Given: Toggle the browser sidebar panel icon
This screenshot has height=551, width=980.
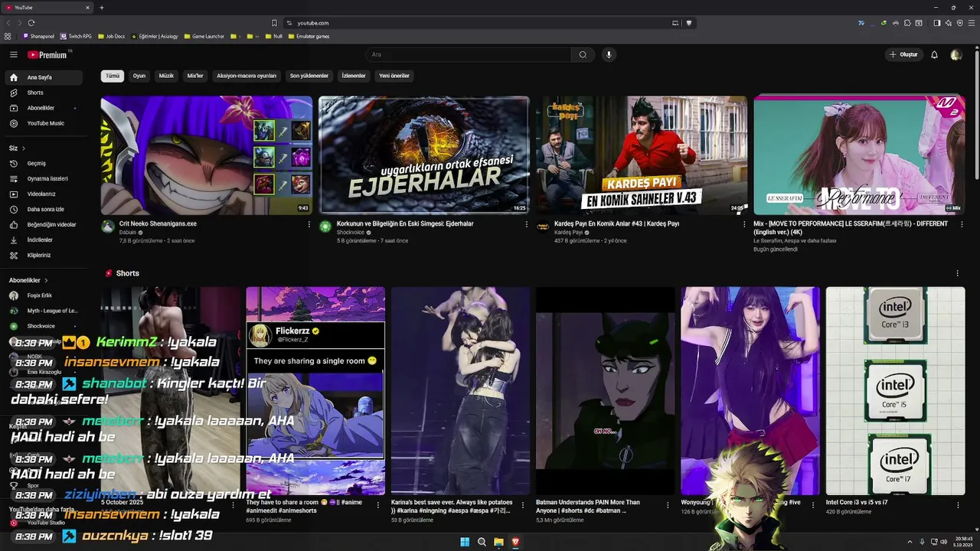Looking at the screenshot, I should (x=936, y=23).
